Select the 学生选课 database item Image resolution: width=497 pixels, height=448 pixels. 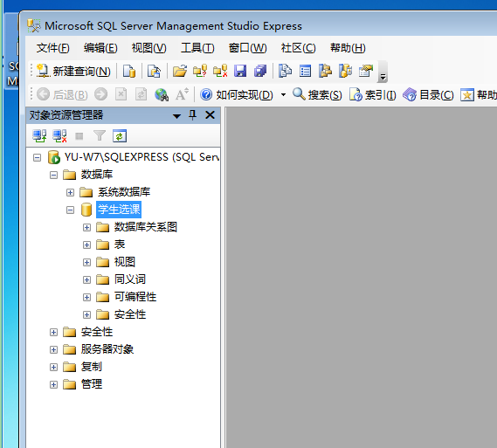119,210
